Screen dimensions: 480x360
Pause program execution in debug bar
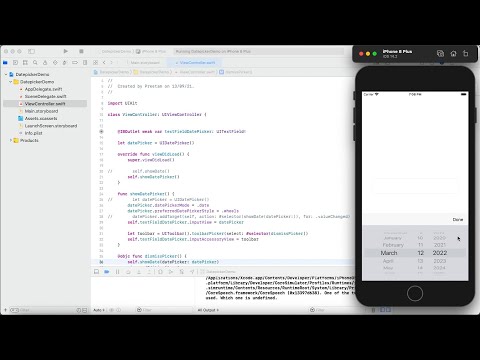117,272
